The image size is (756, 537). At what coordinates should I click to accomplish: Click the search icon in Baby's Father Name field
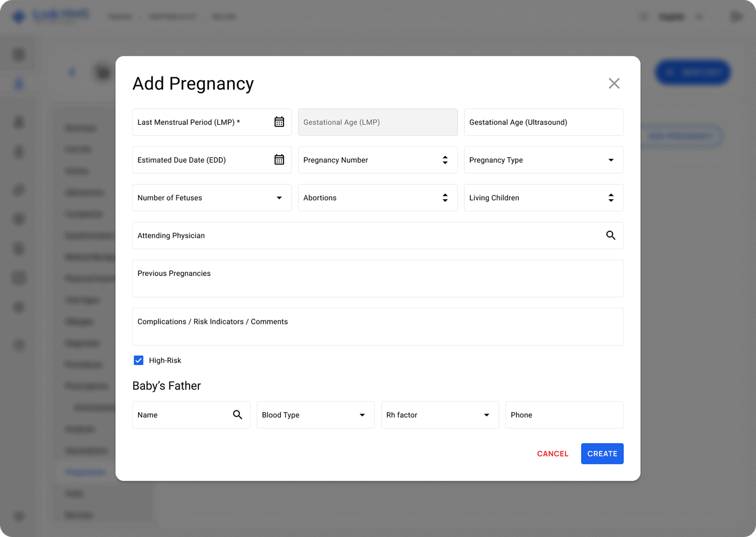[x=238, y=415]
